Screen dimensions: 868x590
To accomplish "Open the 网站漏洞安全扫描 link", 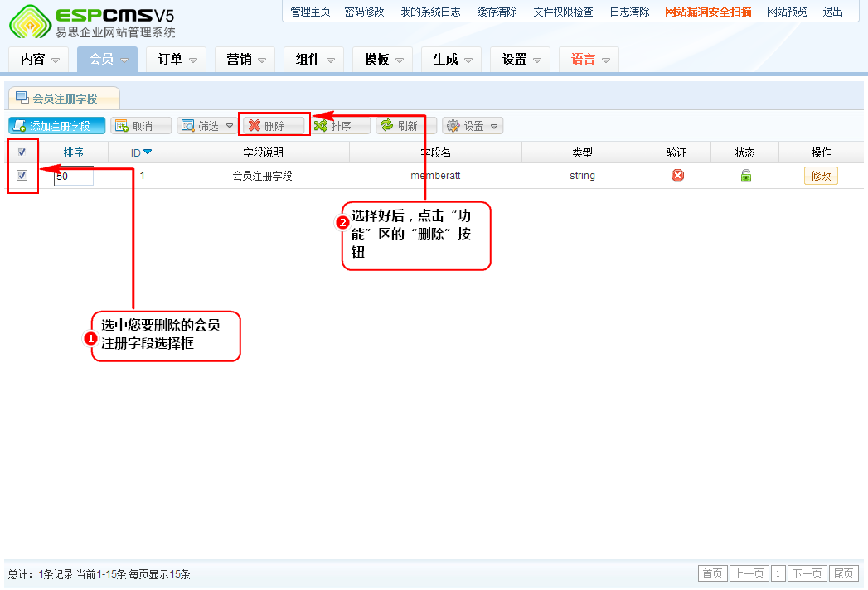I will 708,12.
